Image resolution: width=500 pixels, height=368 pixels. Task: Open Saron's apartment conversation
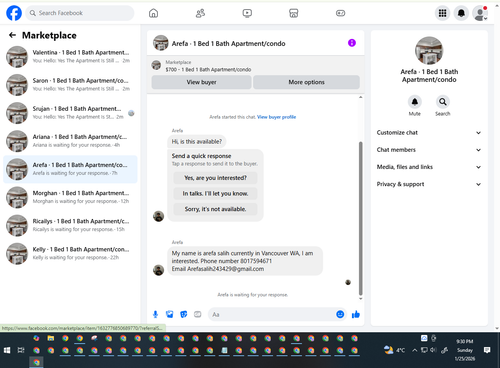point(70,84)
